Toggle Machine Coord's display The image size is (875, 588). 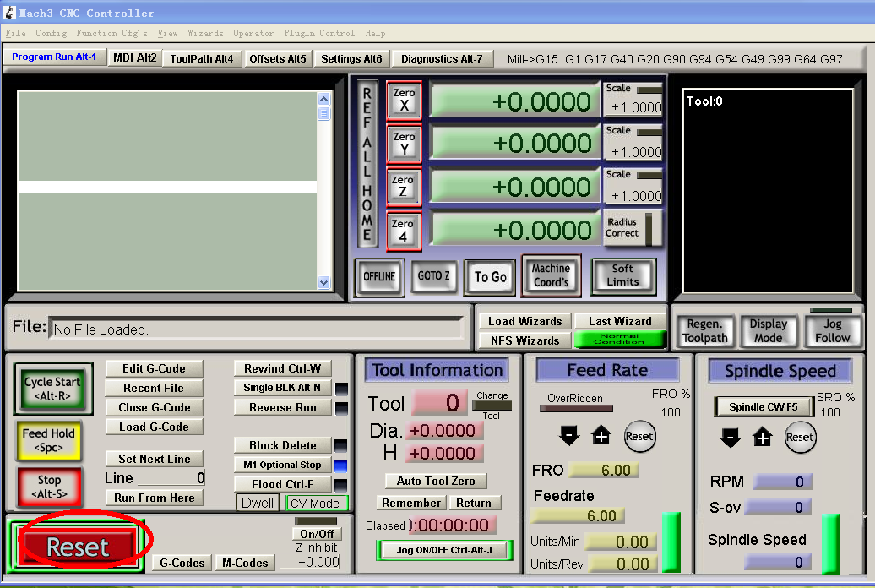[x=551, y=275]
